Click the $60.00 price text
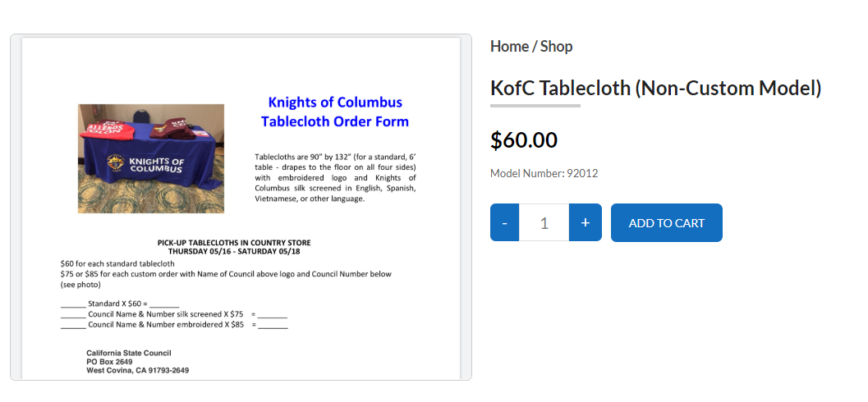The width and height of the screenshot is (868, 402). pyautogui.click(x=523, y=139)
